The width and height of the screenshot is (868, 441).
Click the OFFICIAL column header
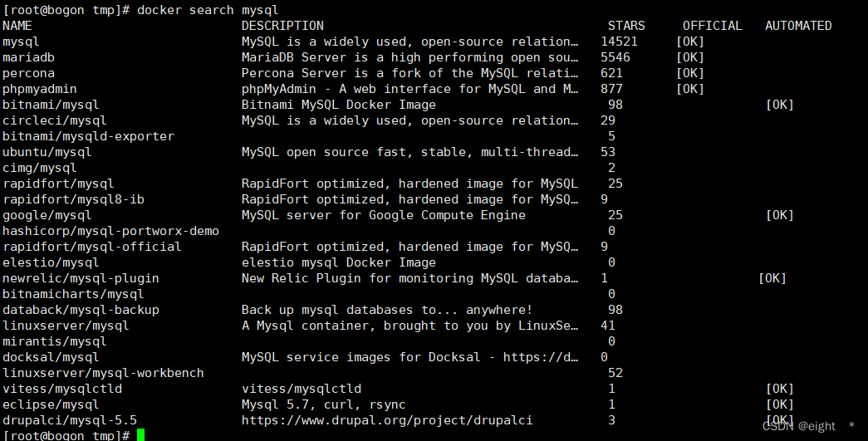[712, 26]
